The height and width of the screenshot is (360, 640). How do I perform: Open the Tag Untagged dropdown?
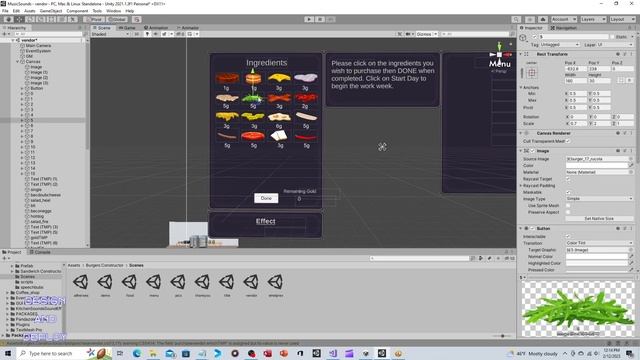(559, 44)
